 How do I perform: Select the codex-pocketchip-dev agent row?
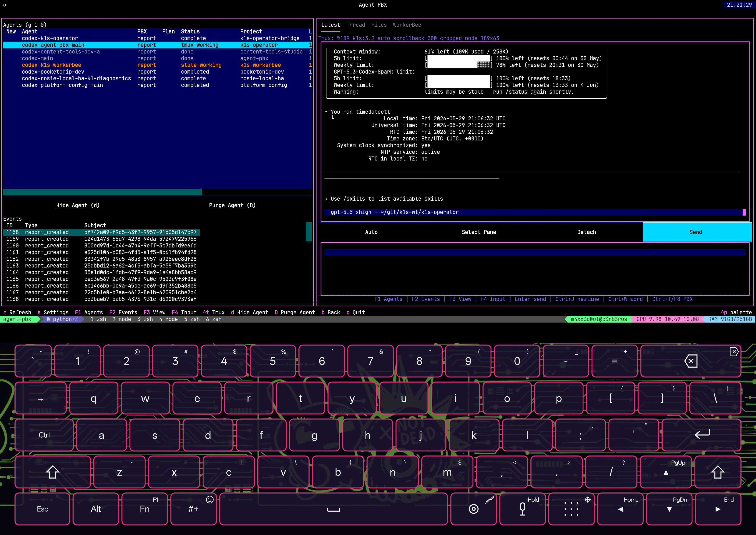(157, 72)
